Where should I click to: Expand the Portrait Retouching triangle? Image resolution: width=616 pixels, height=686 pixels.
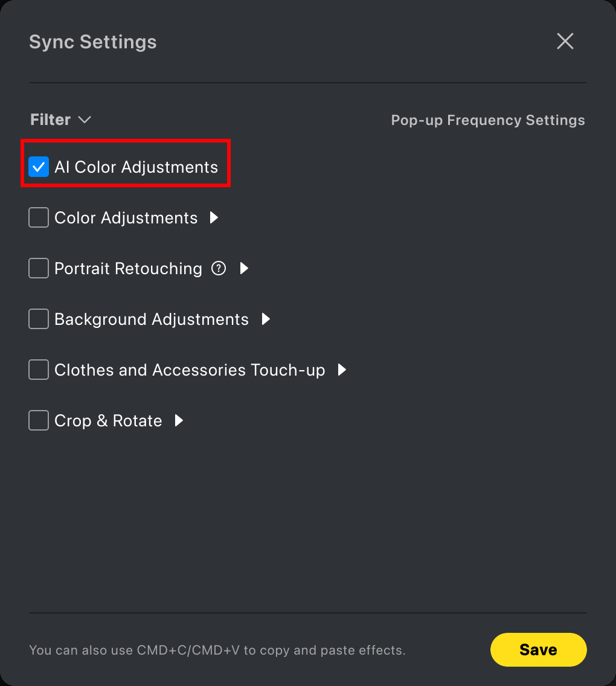[244, 268]
